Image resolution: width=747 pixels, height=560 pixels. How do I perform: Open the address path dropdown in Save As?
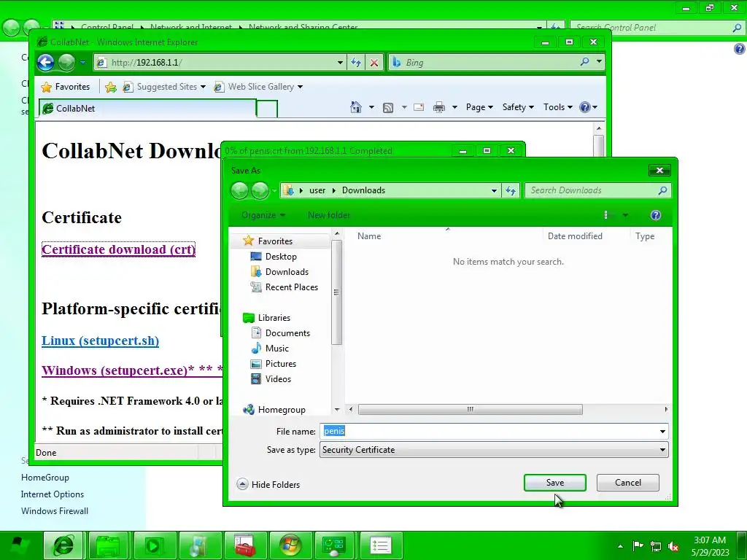(x=494, y=190)
